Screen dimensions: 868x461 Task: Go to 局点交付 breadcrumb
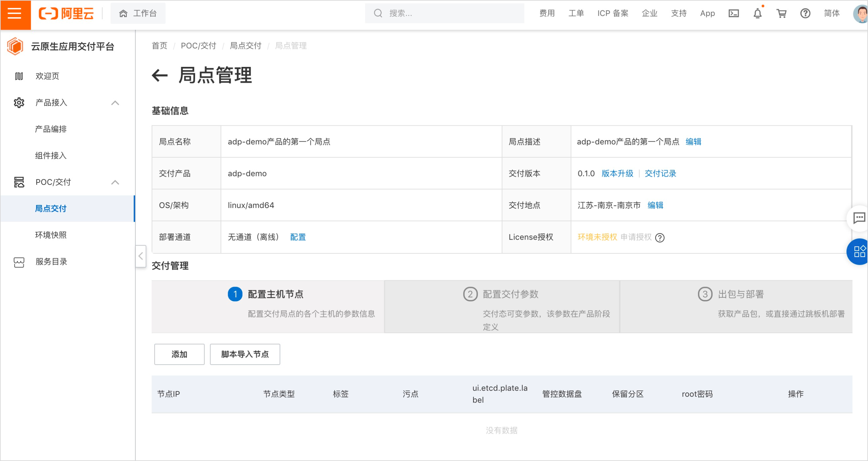[x=246, y=46]
